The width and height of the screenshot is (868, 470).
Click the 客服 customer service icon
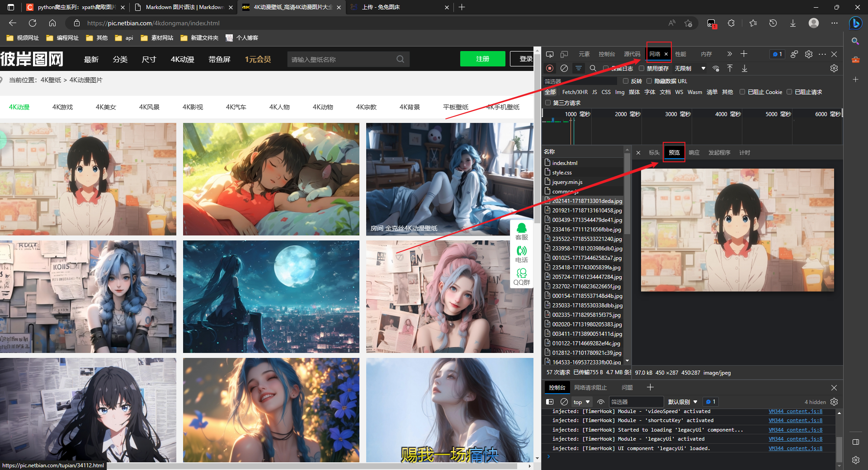click(x=521, y=231)
